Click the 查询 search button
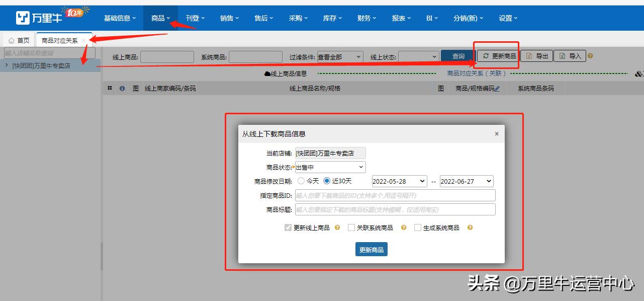644x301 pixels. pos(457,56)
